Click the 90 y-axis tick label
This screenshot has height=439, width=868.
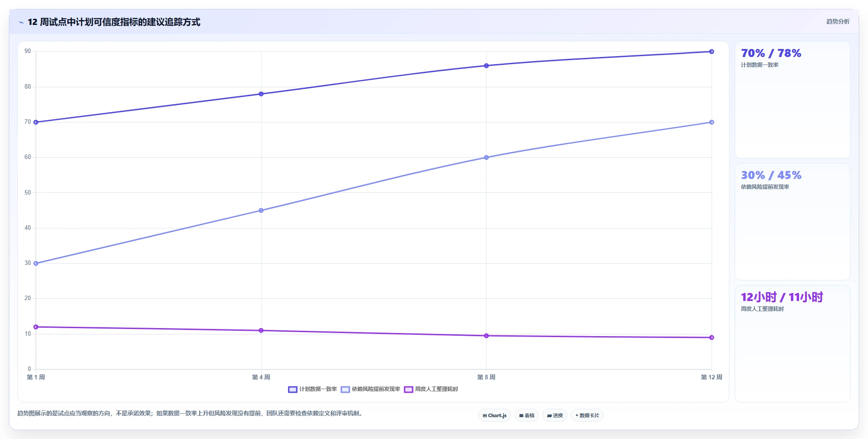pyautogui.click(x=28, y=51)
